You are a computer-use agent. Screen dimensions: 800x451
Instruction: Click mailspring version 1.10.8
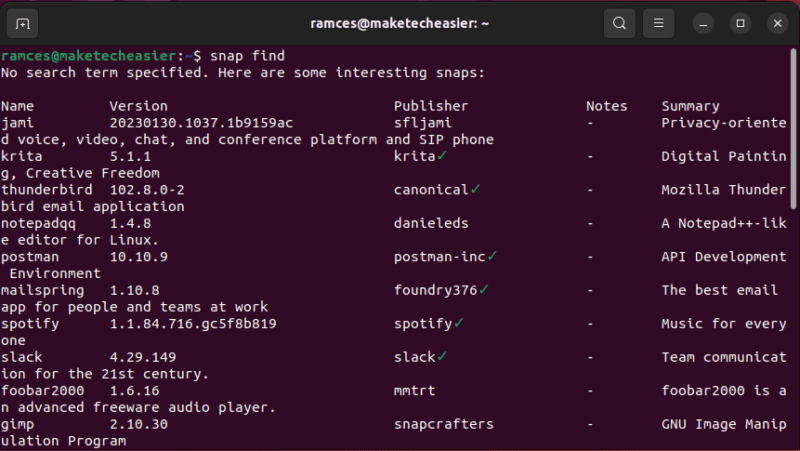[x=134, y=290]
